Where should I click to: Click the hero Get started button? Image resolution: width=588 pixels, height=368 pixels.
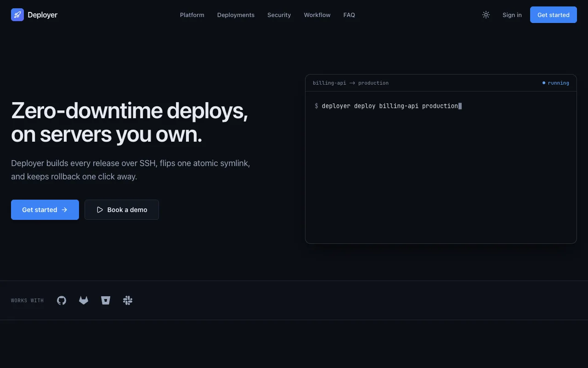click(45, 210)
